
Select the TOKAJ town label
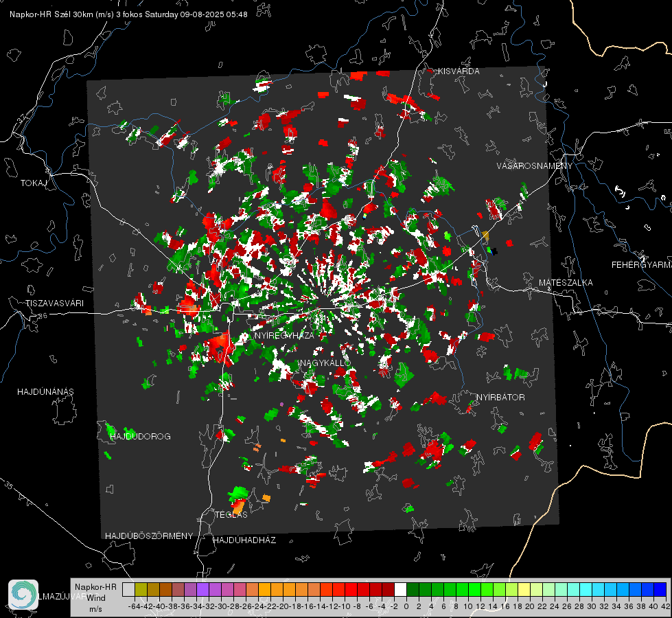click(x=34, y=183)
